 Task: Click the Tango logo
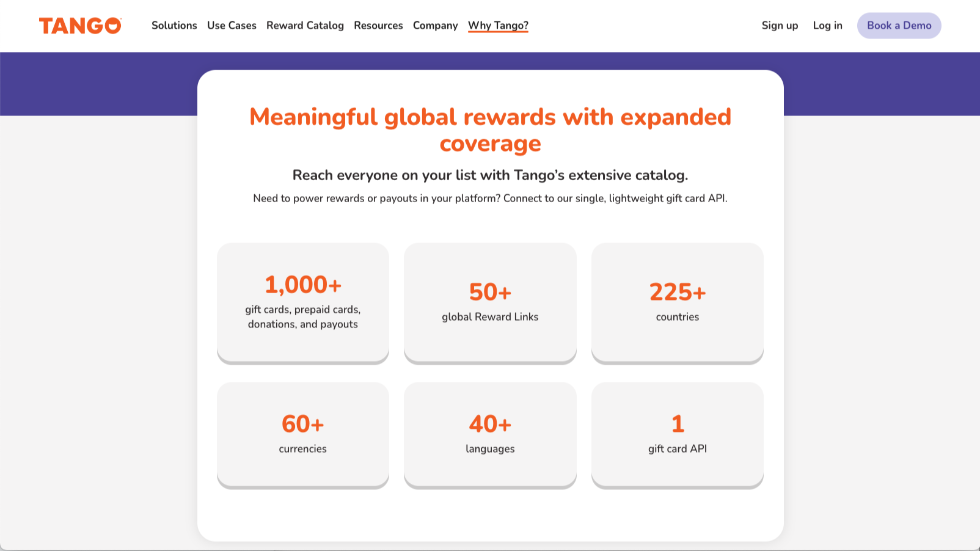[80, 26]
